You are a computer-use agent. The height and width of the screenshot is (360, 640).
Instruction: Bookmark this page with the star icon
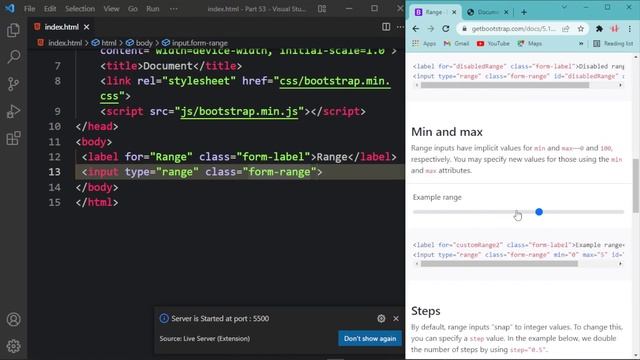580,29
